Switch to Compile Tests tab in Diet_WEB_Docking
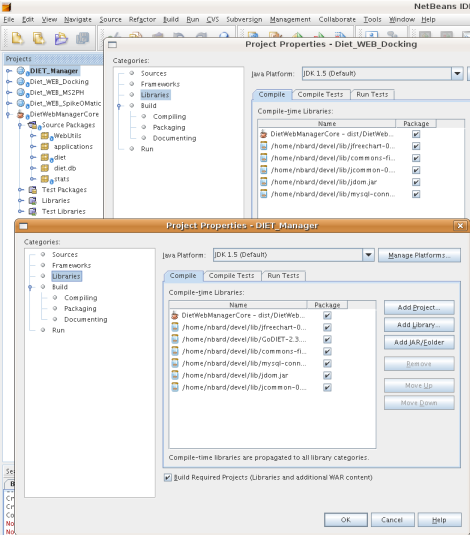The width and height of the screenshot is (470, 535). [320, 95]
